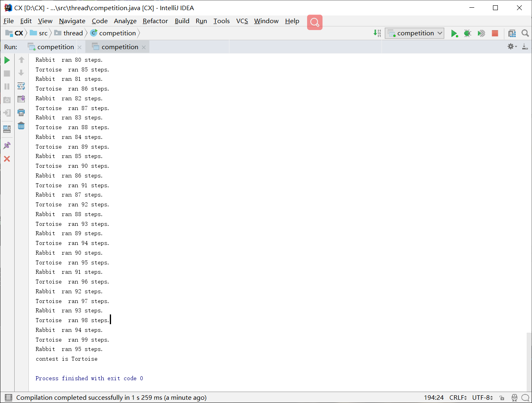The image size is (532, 403).
Task: Click the build project icon in main toolbar
Action: pos(377,33)
